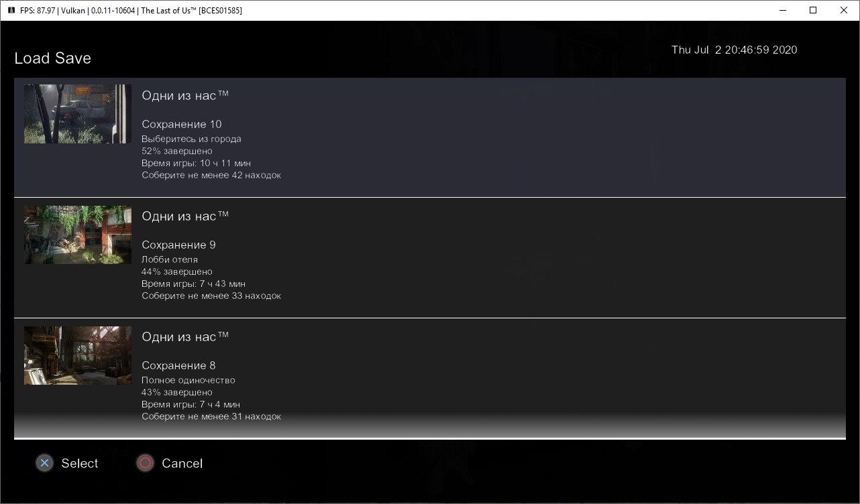Click the game title above Сохранение 10
This screenshot has width=860, height=504.
click(x=185, y=96)
